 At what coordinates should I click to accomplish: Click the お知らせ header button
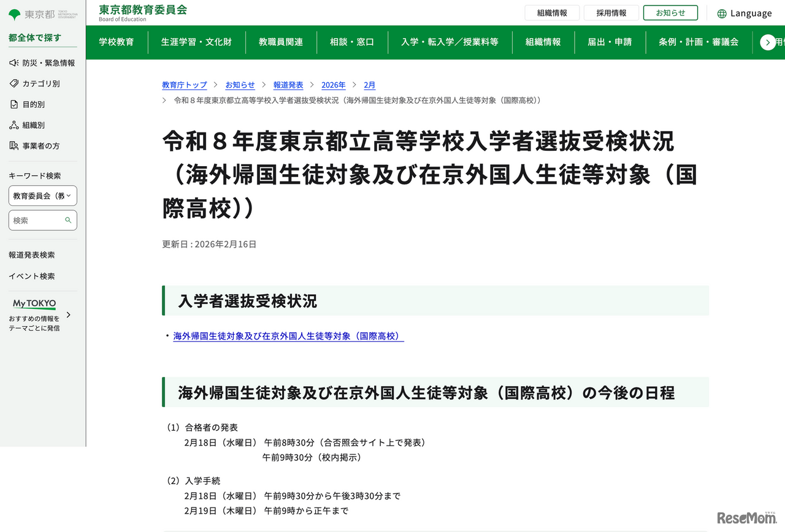click(x=670, y=12)
